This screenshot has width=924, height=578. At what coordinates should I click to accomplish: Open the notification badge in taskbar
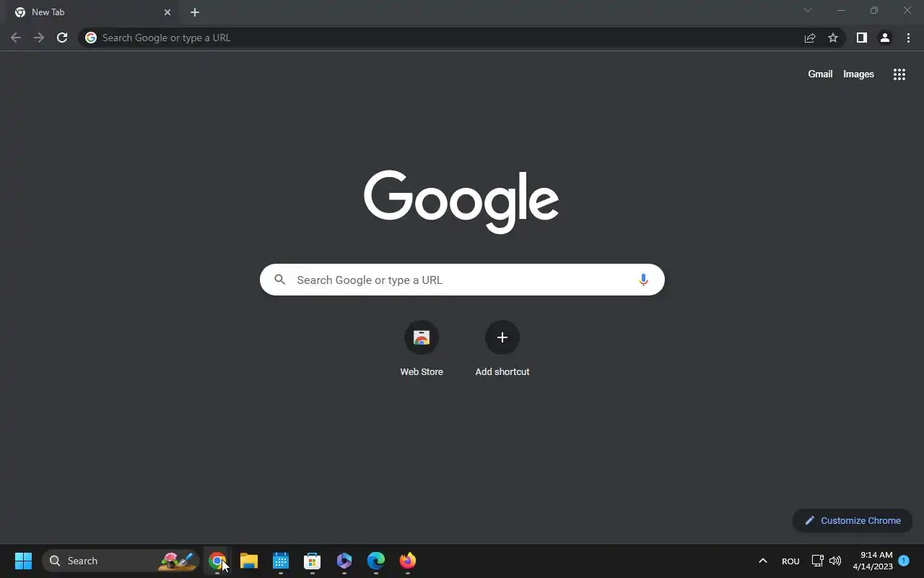pyautogui.click(x=904, y=560)
